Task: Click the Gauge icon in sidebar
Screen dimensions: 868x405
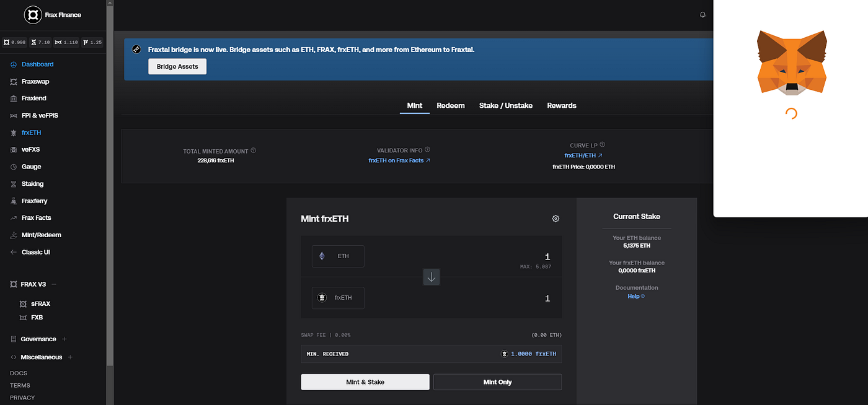Action: [14, 167]
